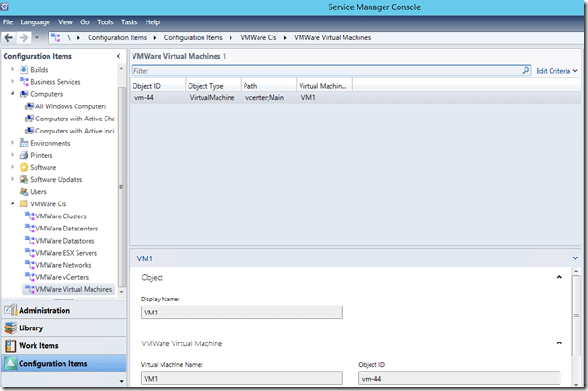Switch to Work Items workspace
588x391 pixels.
[x=38, y=346]
